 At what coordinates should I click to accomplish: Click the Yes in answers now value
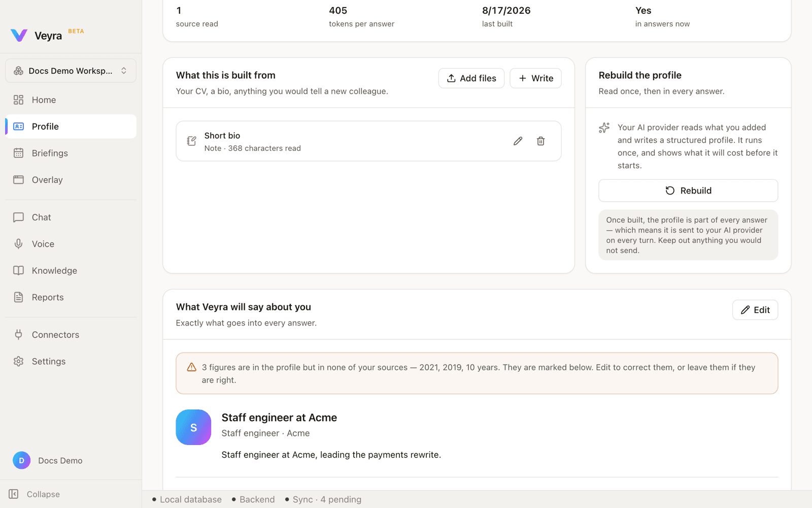tap(644, 11)
